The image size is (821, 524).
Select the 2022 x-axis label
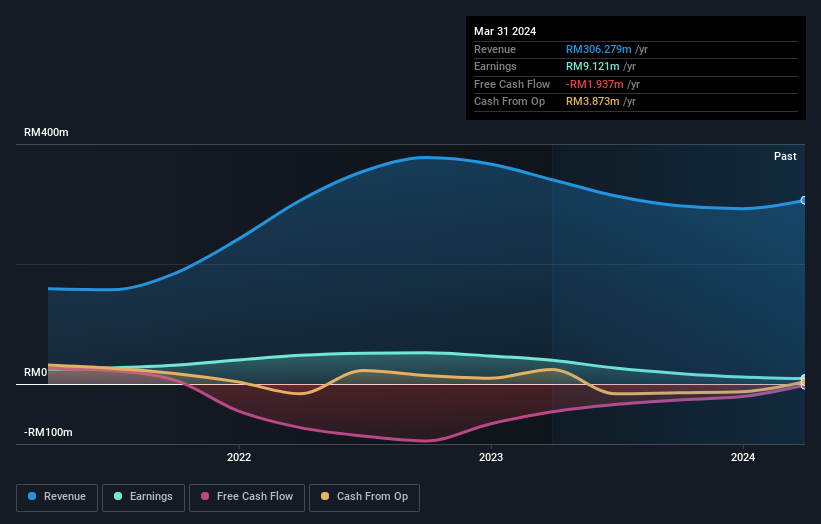point(239,457)
